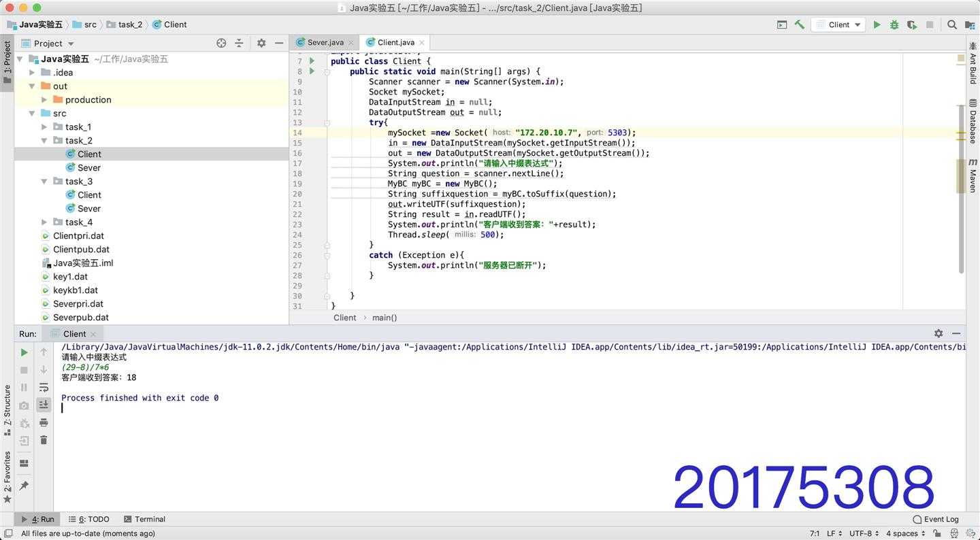Screen dimensions: 980x540
Task: Hide the Project tool window
Action: (279, 43)
